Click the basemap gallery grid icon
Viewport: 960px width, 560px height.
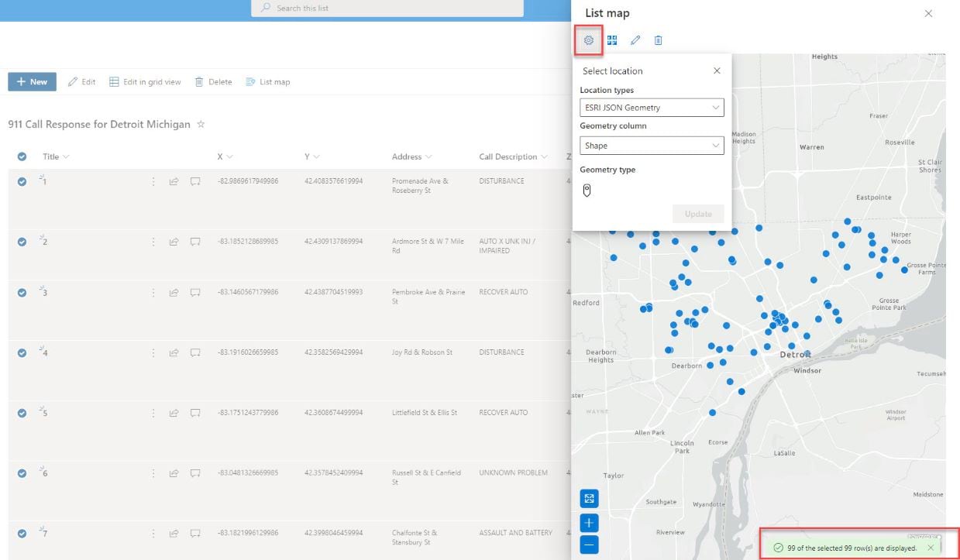[x=612, y=40]
